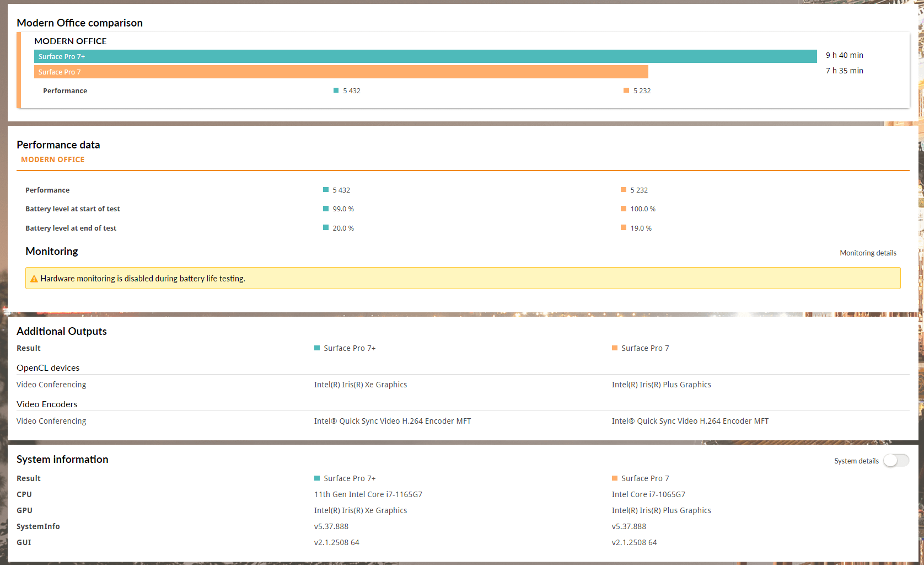Open the Monitoring details link
Screen dimensions: 924x565
point(868,253)
